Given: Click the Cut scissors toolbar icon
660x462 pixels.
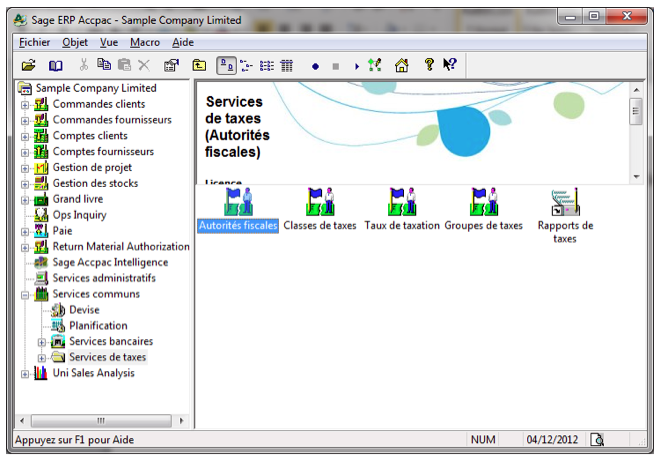Looking at the screenshot, I should (84, 65).
